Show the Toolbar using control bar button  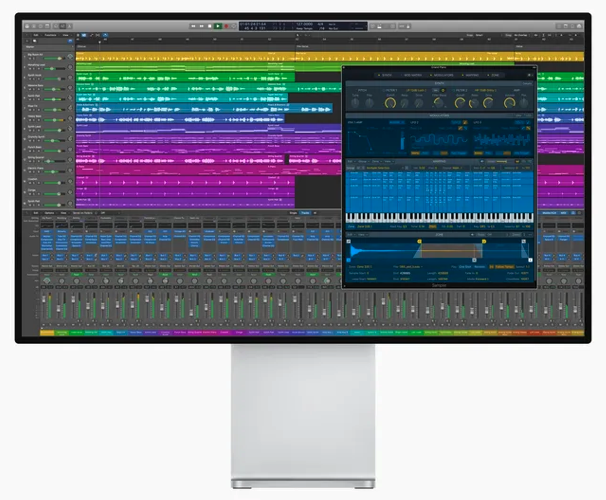[x=47, y=26]
